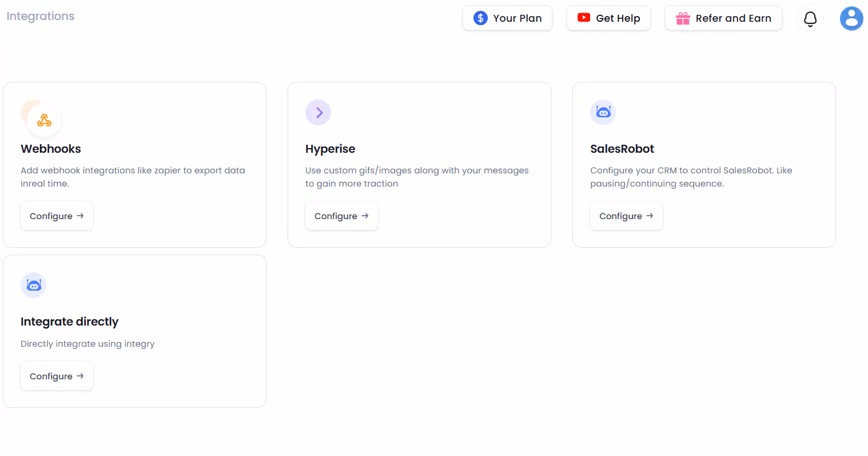
Task: Click the user profile avatar
Action: (851, 18)
